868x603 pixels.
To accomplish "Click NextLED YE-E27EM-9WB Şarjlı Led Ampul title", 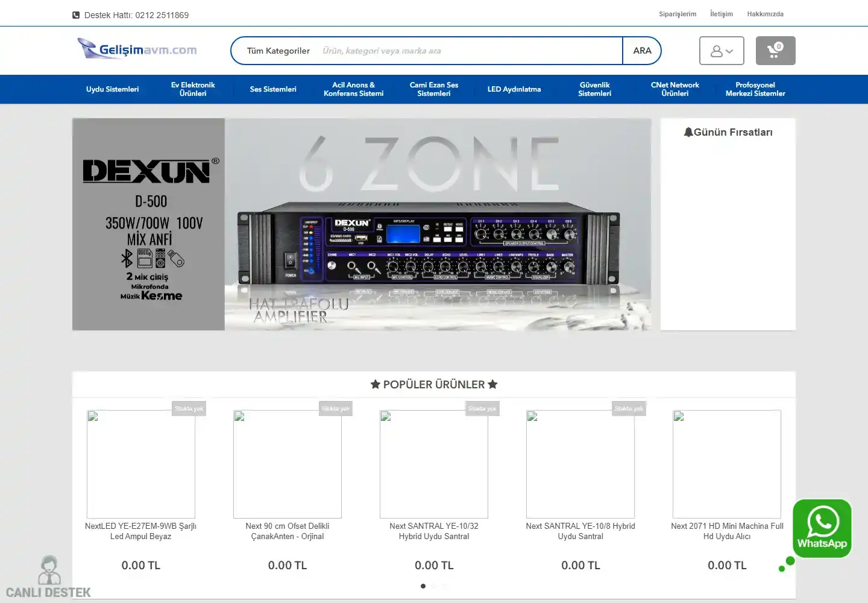I will click(141, 531).
